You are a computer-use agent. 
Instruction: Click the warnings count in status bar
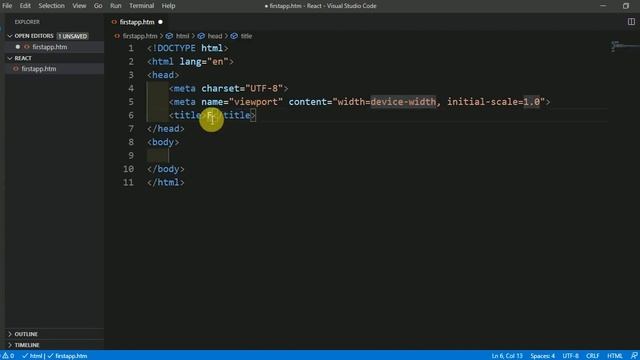tap(9, 356)
